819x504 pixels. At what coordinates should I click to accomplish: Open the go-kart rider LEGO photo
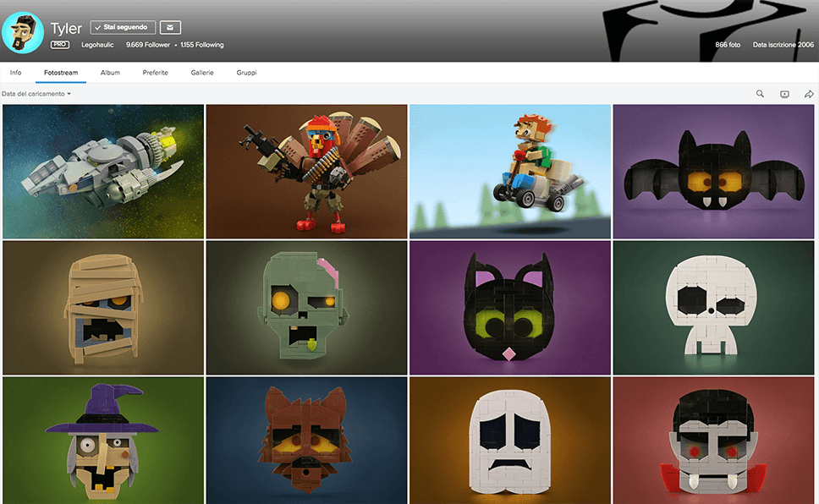pyautogui.click(x=510, y=172)
